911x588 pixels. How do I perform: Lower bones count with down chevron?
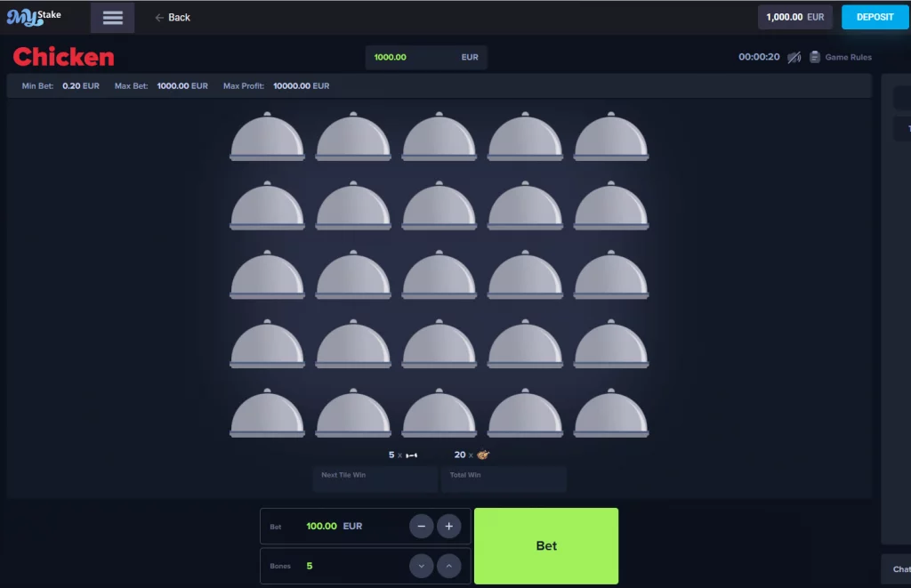coord(422,566)
